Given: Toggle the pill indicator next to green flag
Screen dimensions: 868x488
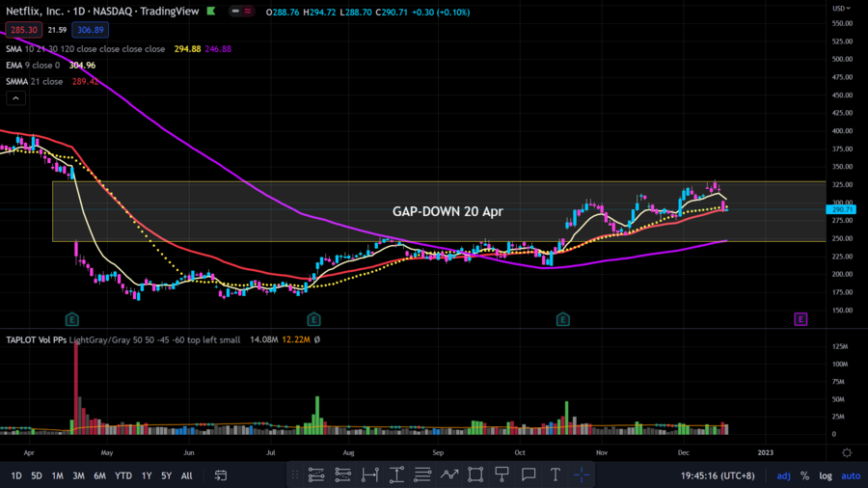Looking at the screenshot, I should 241,11.
